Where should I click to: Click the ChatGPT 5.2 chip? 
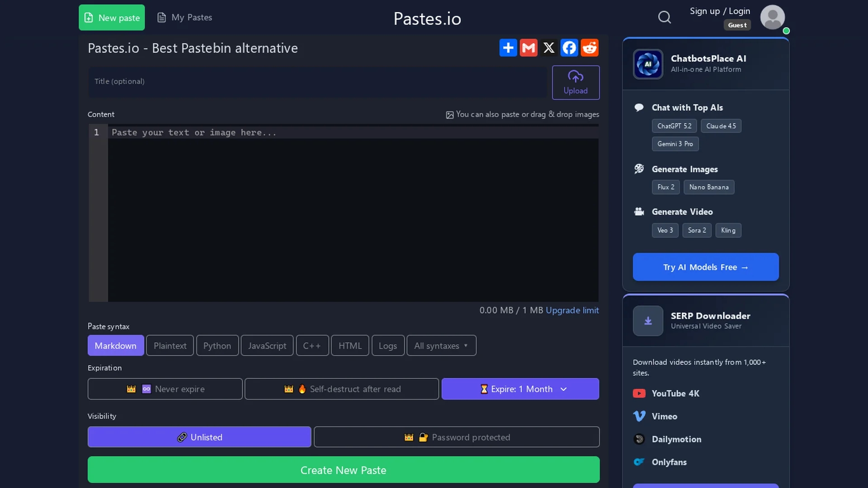tap(674, 126)
